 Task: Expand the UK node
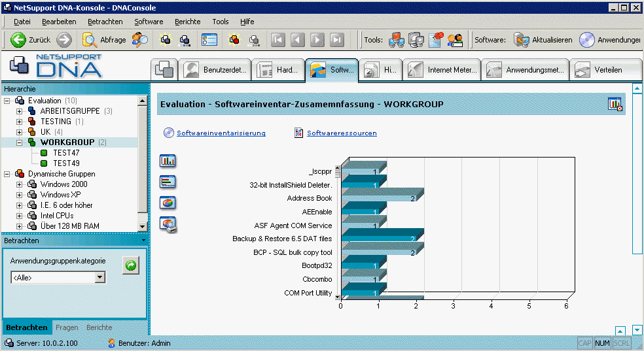click(19, 132)
